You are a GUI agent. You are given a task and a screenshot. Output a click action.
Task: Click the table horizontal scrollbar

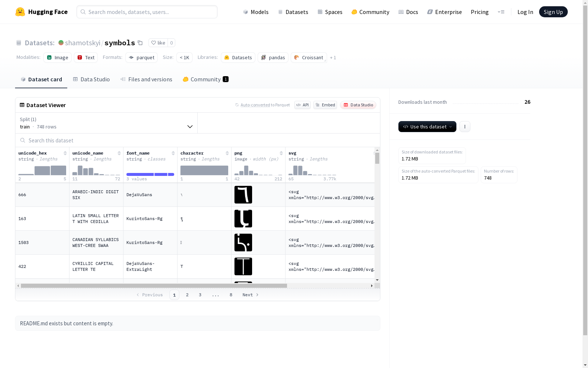tap(154, 286)
